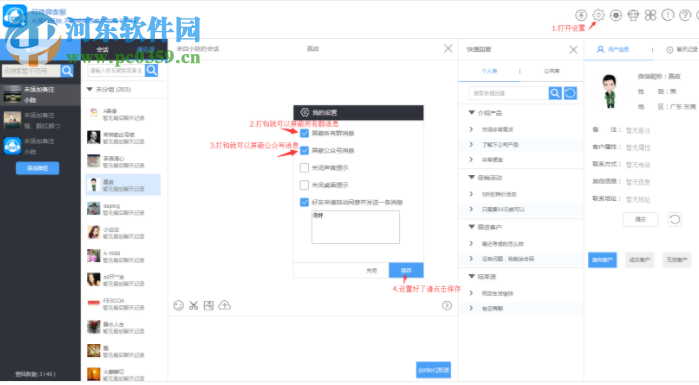Click the auto-reply message text box in settings
The width and height of the screenshot is (699, 385).
click(356, 227)
